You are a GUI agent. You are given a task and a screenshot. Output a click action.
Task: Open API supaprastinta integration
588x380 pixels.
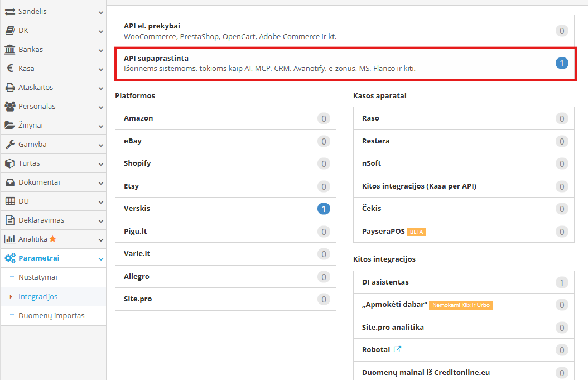point(345,64)
